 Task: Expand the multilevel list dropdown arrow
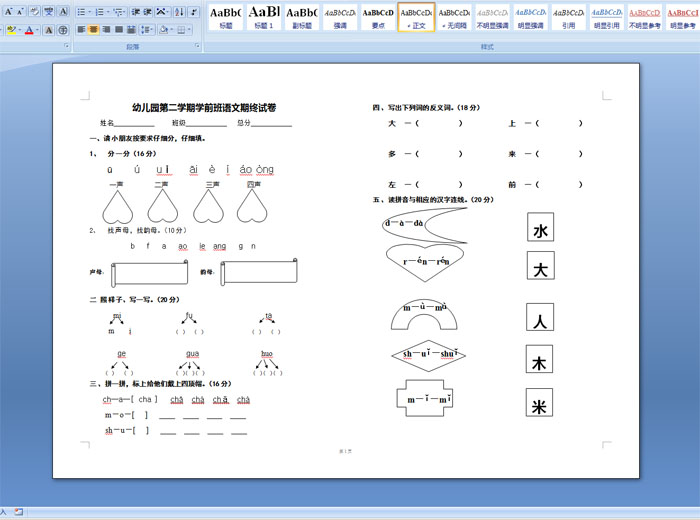[126, 12]
